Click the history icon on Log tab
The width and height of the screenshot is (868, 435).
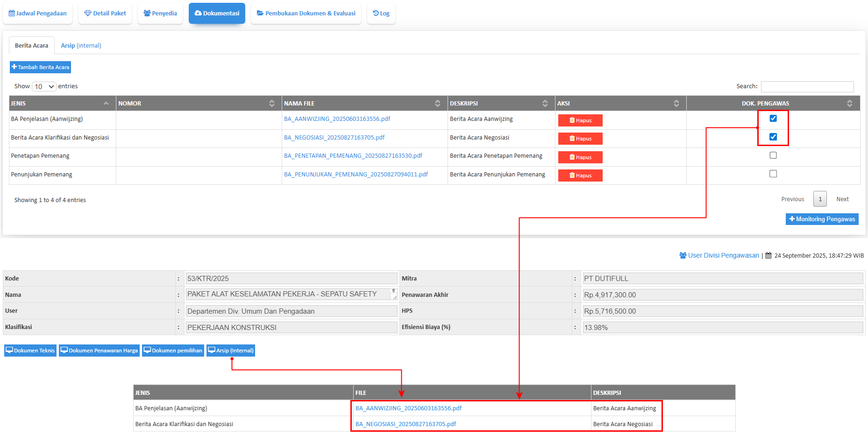point(376,14)
